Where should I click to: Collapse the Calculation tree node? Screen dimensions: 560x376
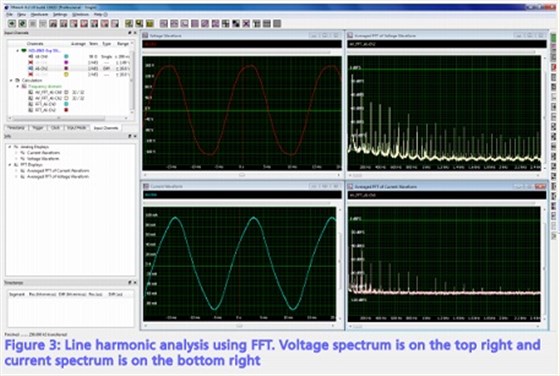[11, 80]
